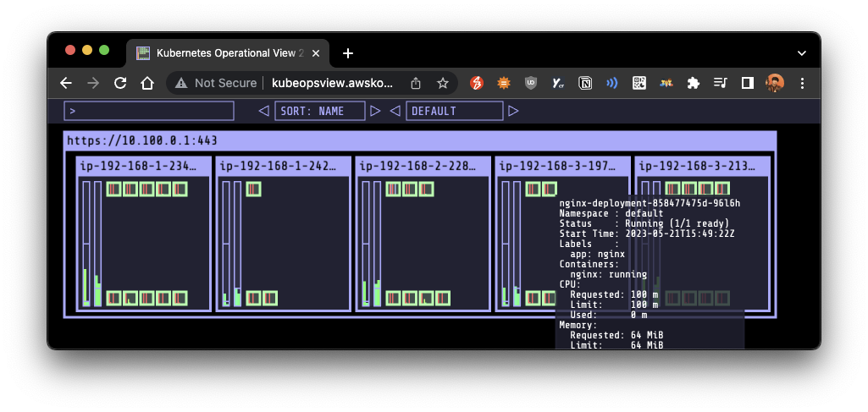Close the Kubernetes Operational View tab
Image resolution: width=868 pixels, height=412 pixels.
coord(316,53)
